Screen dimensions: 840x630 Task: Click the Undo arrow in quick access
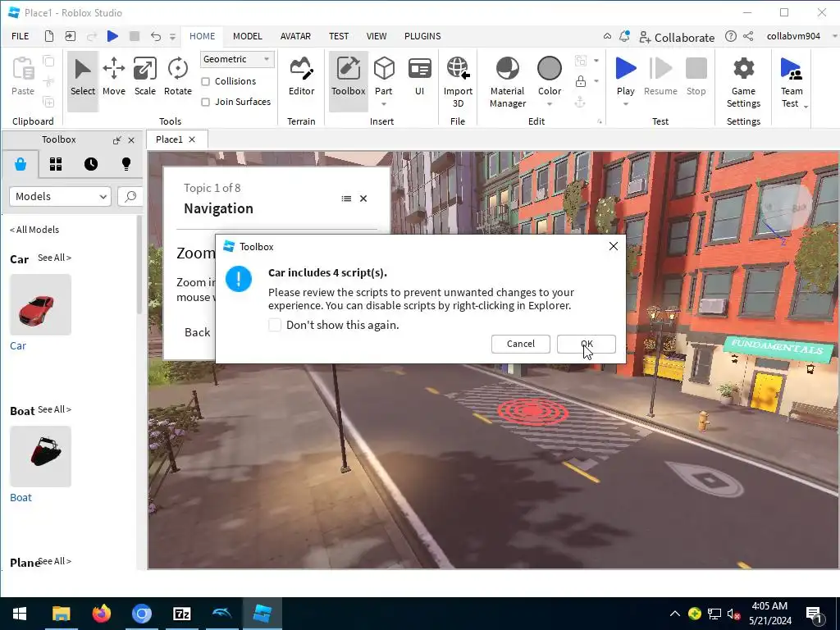click(x=155, y=36)
